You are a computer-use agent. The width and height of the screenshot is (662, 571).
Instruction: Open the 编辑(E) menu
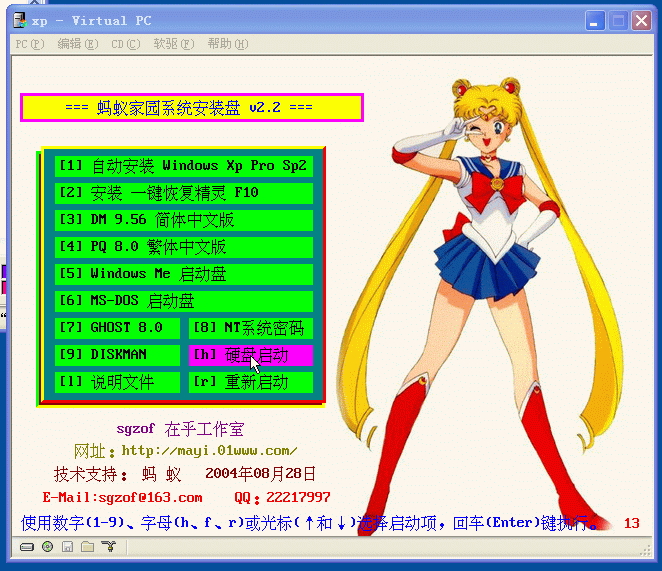point(78,44)
